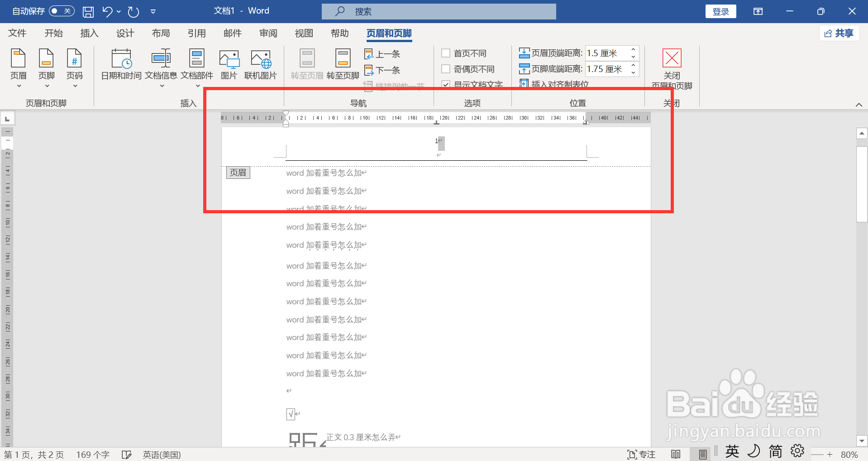Expand the 文档信息 dropdown arrow
This screenshot has width=868, height=461.
point(162,86)
